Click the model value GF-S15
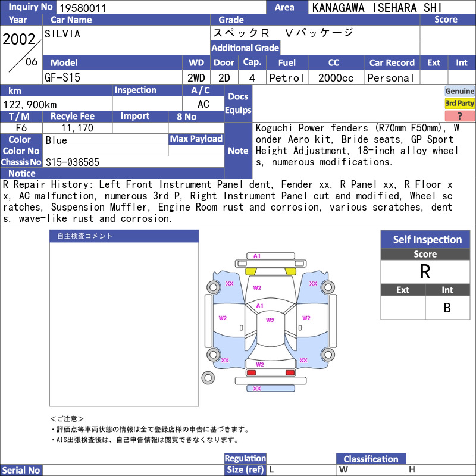The height and width of the screenshot is (476, 476). [62, 77]
